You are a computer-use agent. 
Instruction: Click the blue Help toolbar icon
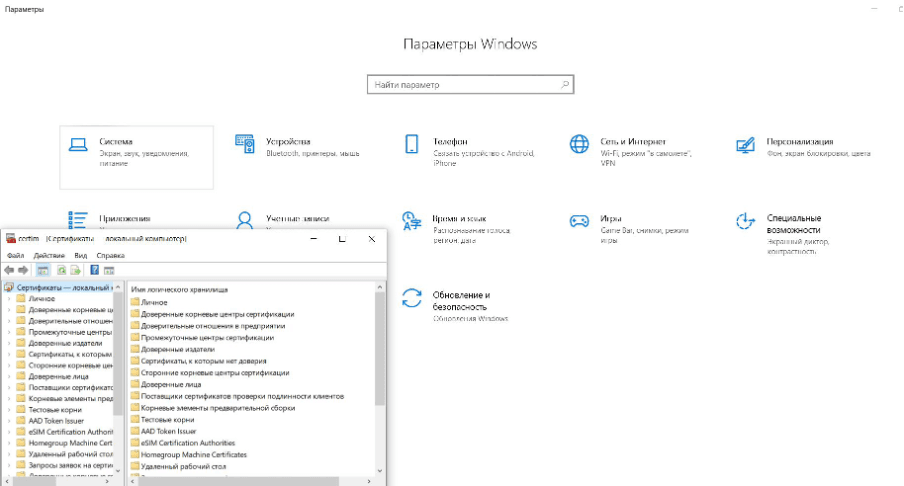pos(95,270)
